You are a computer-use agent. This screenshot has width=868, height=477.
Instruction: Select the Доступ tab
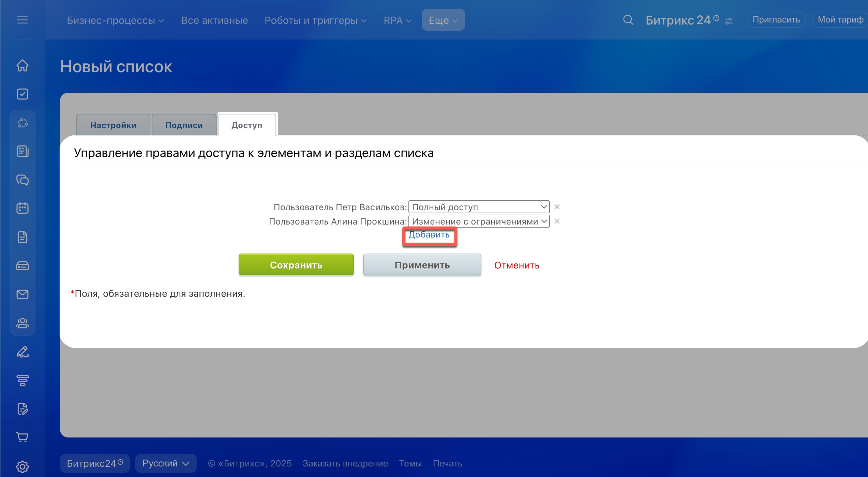247,125
